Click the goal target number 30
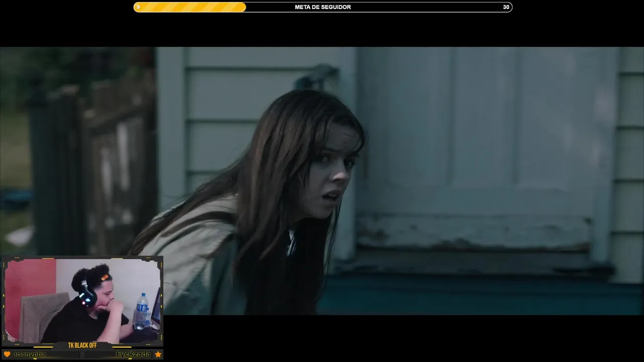Image resolution: width=644 pixels, height=362 pixels. click(506, 7)
